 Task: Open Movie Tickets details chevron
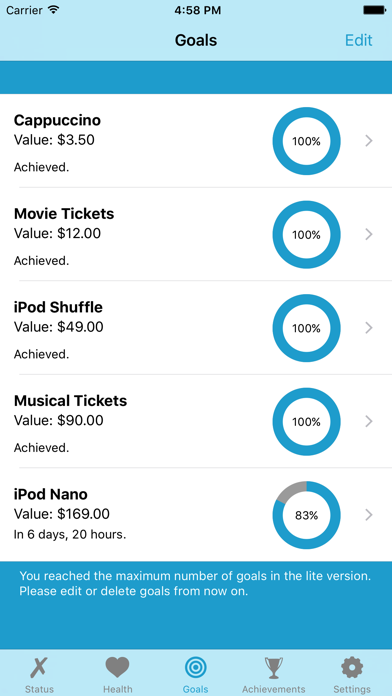[x=368, y=234]
